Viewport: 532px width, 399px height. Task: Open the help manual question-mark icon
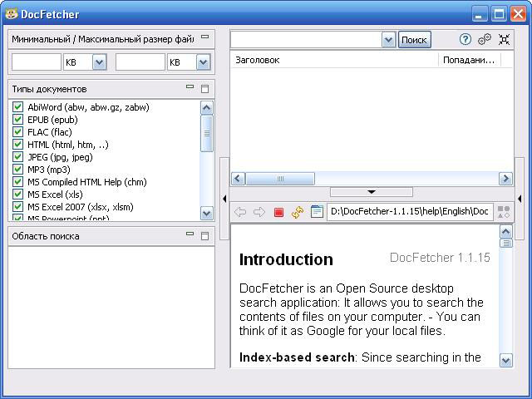point(465,39)
